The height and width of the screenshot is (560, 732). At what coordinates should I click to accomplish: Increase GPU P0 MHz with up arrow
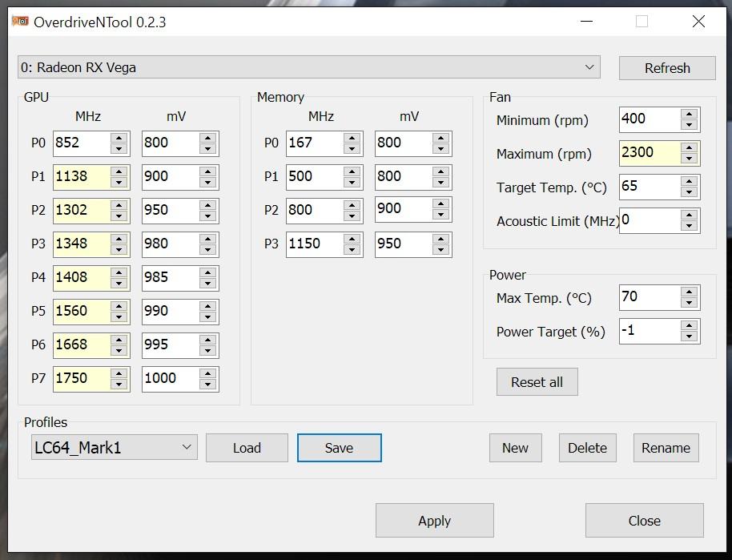[x=119, y=138]
